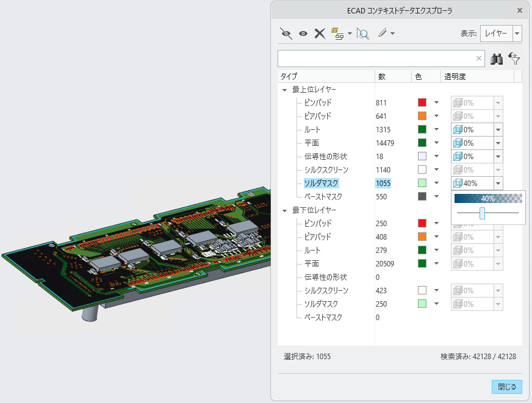This screenshot has width=532, height=403.
Task: Click the count 14479 cell
Action: (x=385, y=143)
